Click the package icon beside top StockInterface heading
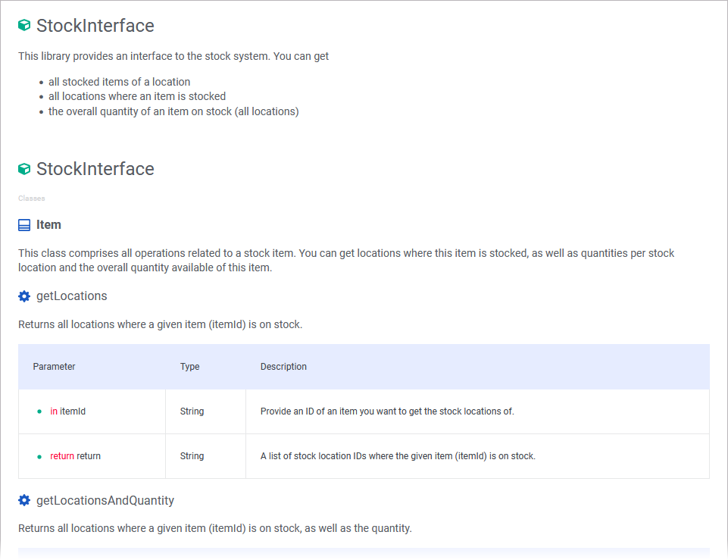The image size is (728, 560). pos(23,25)
